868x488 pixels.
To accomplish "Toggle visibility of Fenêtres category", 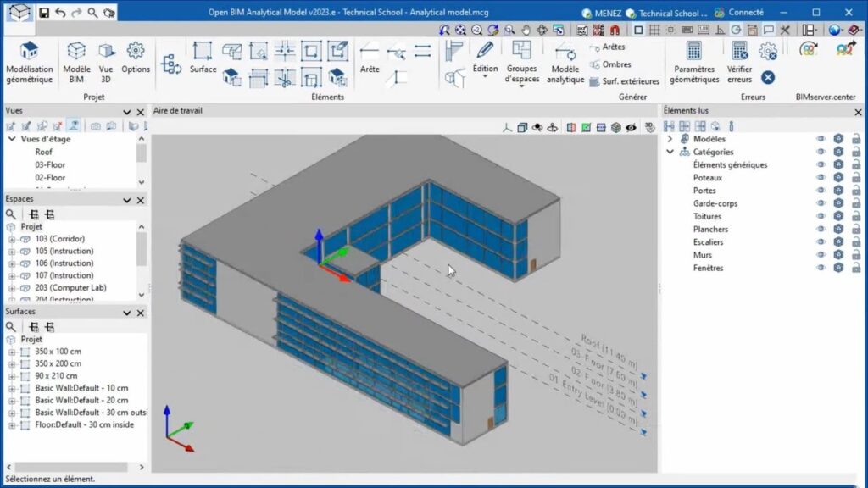I will 821,268.
